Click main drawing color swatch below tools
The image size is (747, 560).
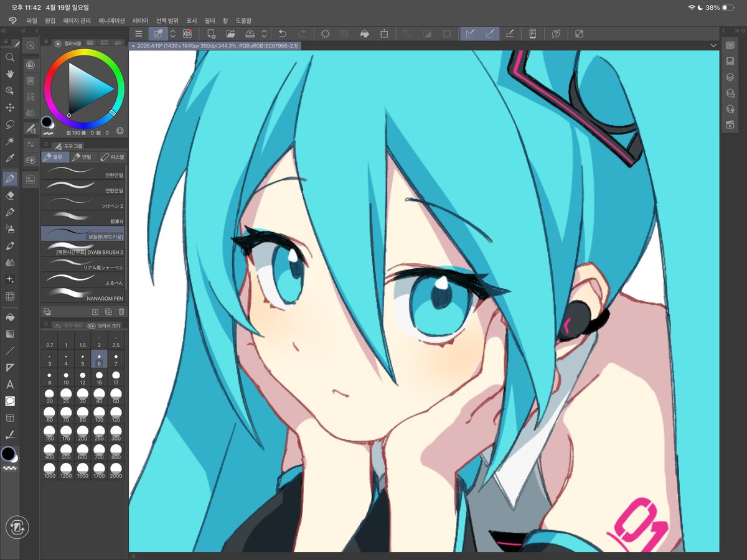coord(8,454)
